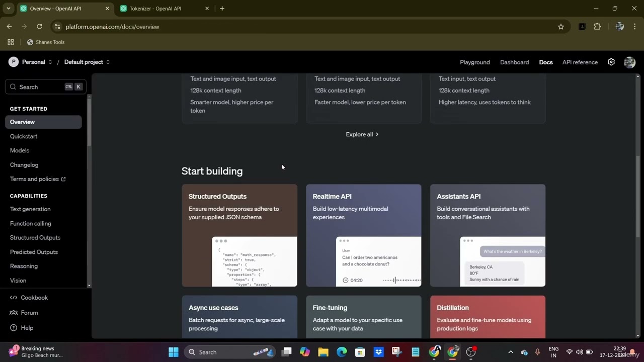
Task: Open the Breaking news widget
Action: pyautogui.click(x=36, y=351)
